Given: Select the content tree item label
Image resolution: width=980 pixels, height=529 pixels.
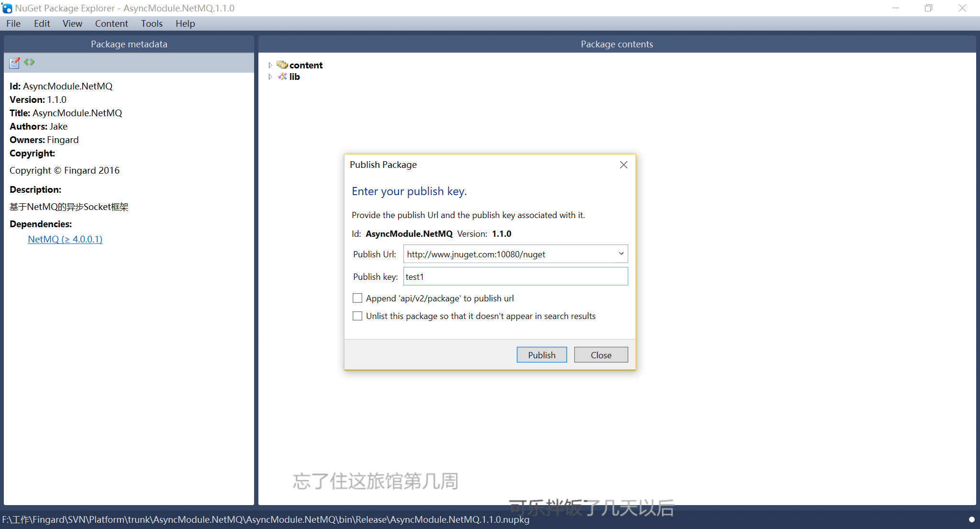Looking at the screenshot, I should tap(306, 65).
